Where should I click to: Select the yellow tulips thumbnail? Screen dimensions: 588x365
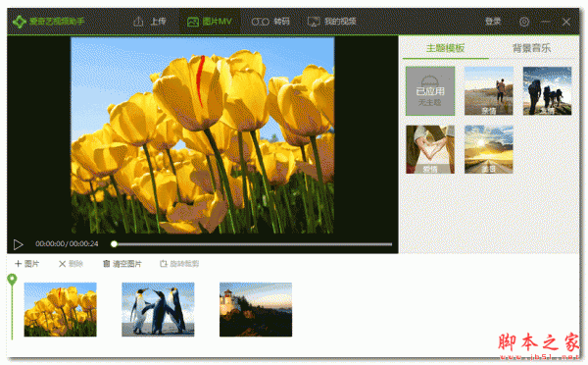point(61,309)
